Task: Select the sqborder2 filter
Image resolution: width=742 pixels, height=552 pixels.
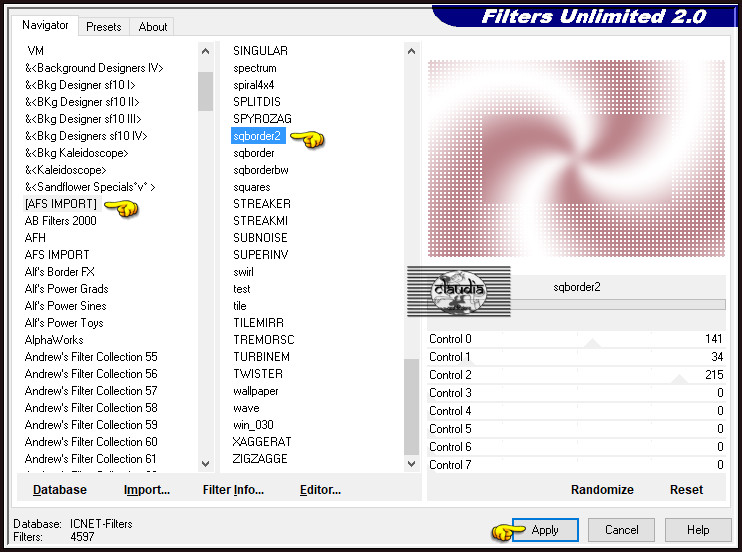Action: (257, 136)
